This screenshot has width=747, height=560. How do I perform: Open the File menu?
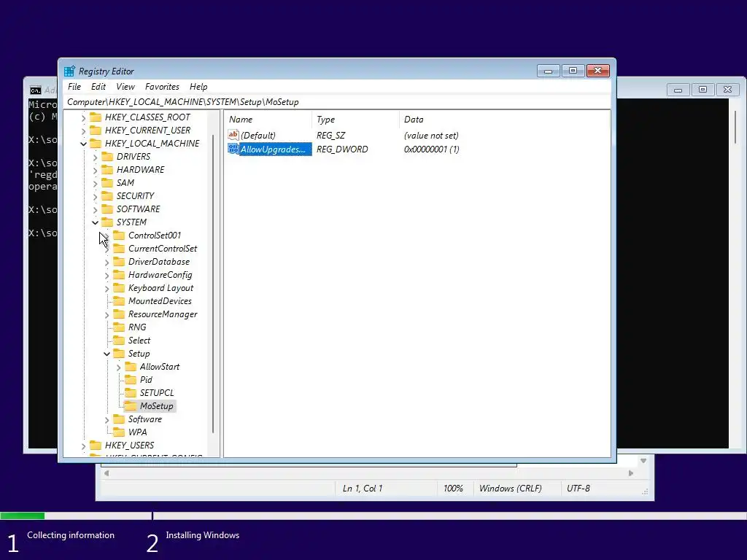coord(74,87)
